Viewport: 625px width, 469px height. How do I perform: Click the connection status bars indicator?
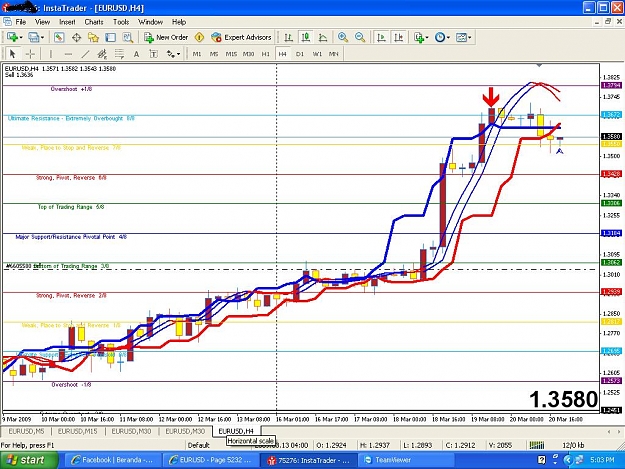tap(537, 445)
